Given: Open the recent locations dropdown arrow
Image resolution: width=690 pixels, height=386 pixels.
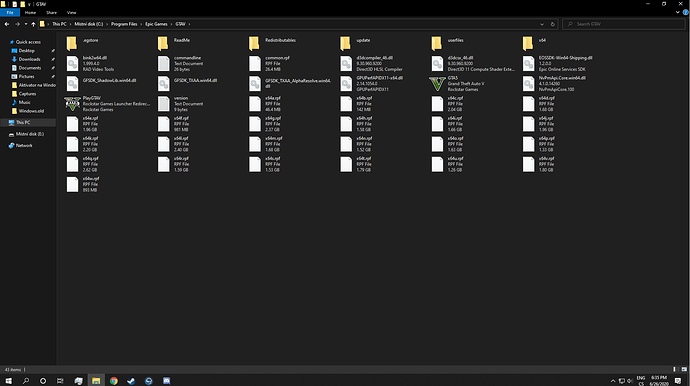Looking at the screenshot, I should point(26,24).
